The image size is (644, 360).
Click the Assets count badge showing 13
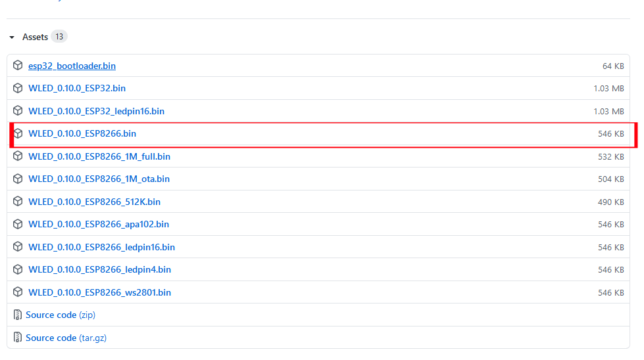coord(59,37)
